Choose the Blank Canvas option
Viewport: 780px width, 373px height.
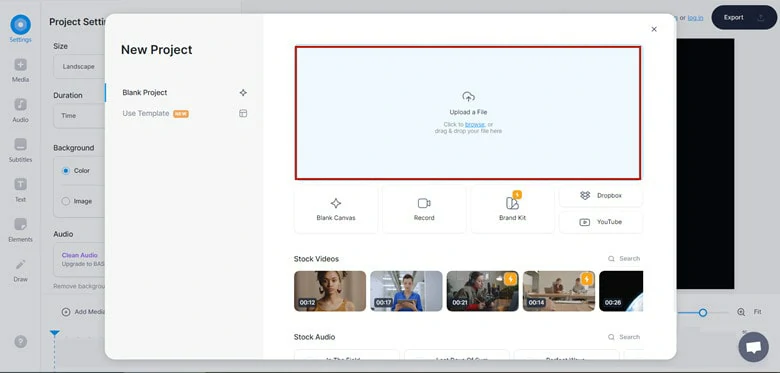click(336, 209)
